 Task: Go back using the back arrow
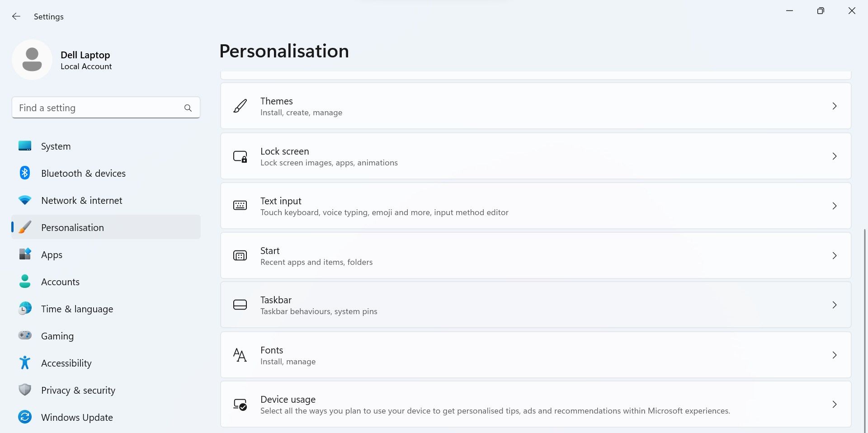tap(16, 17)
